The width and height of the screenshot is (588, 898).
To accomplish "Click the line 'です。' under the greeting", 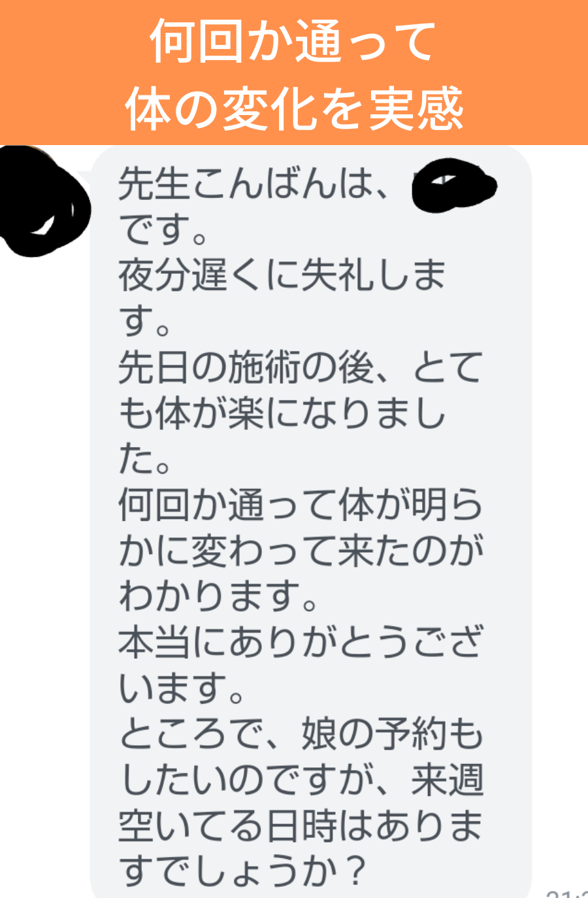I will point(163,229).
